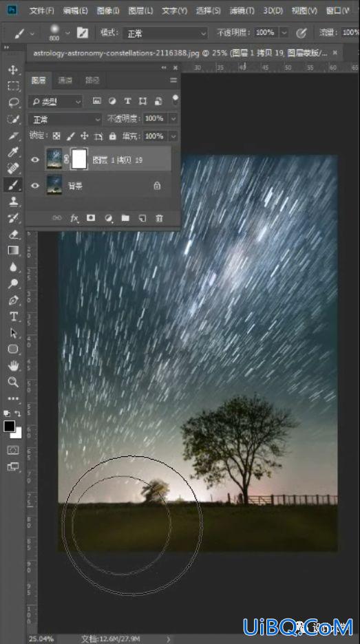Click the link layers icon
Image resolution: width=360 pixels, height=644 pixels.
click(56, 218)
